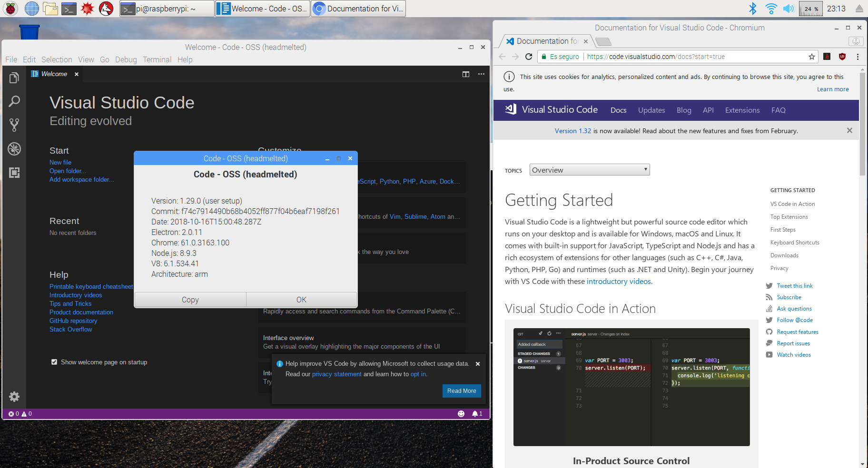Open the Extensions view icon
The height and width of the screenshot is (468, 868).
[x=14, y=173]
